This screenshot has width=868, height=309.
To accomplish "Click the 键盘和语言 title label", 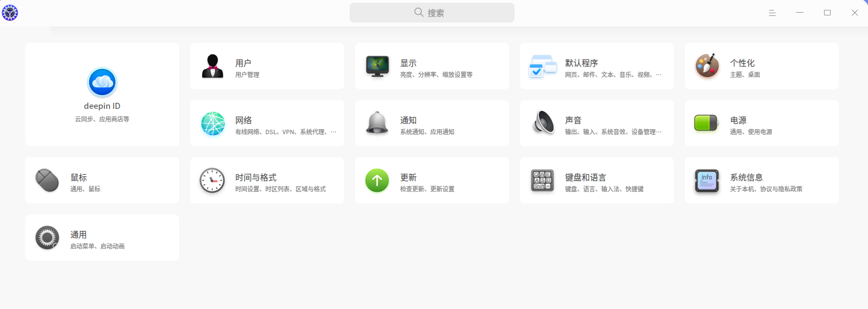I will point(585,178).
